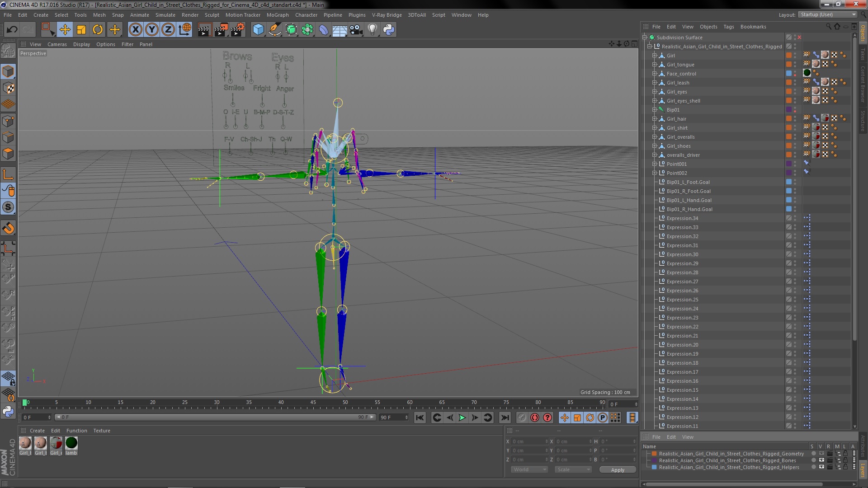Open the Deformer bend icon
Viewport: 868px width, 488px height.
(x=324, y=30)
